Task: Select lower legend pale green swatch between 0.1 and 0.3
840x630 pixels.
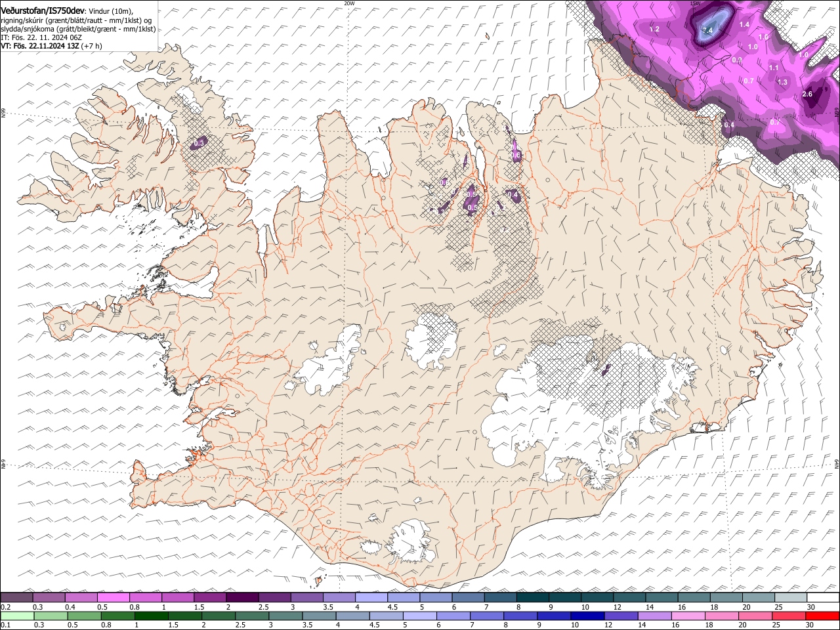Action: [17, 616]
